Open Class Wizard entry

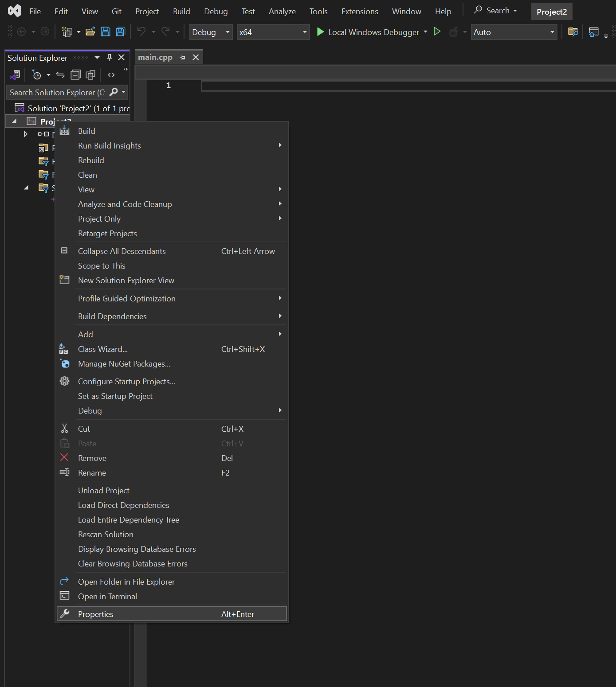171,349
